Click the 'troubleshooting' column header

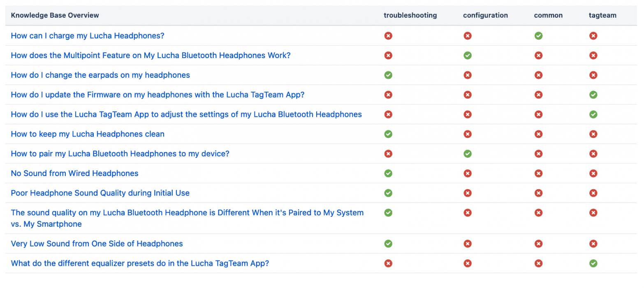click(410, 15)
